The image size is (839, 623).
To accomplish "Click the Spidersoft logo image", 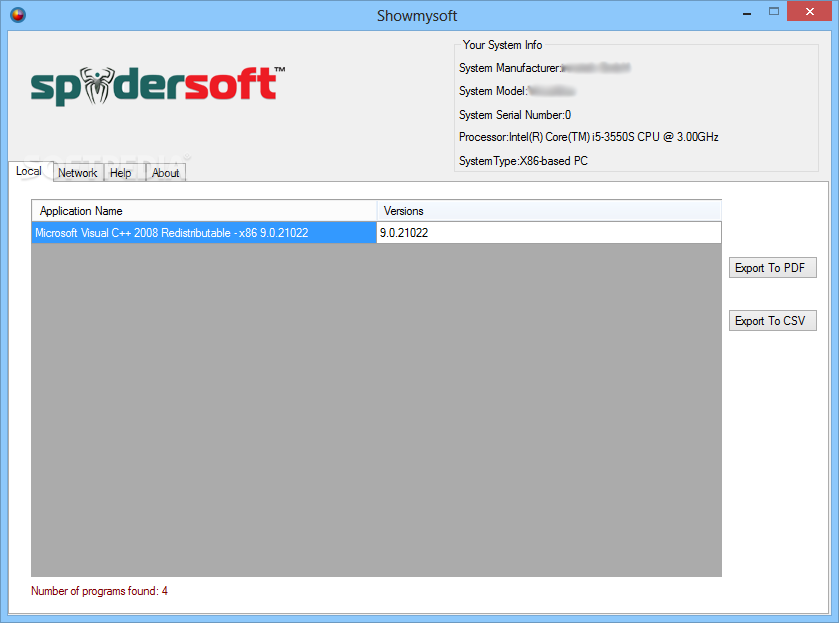I will point(158,86).
